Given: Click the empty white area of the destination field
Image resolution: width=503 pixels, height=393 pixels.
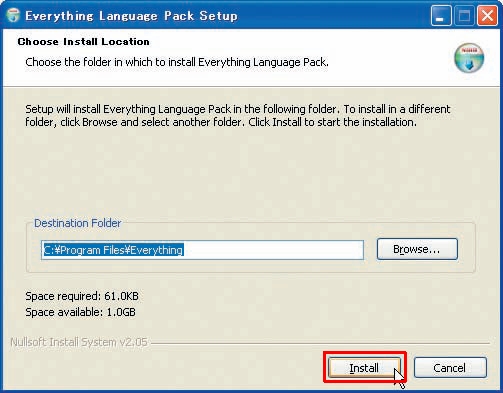Looking at the screenshot, I should tap(273, 250).
